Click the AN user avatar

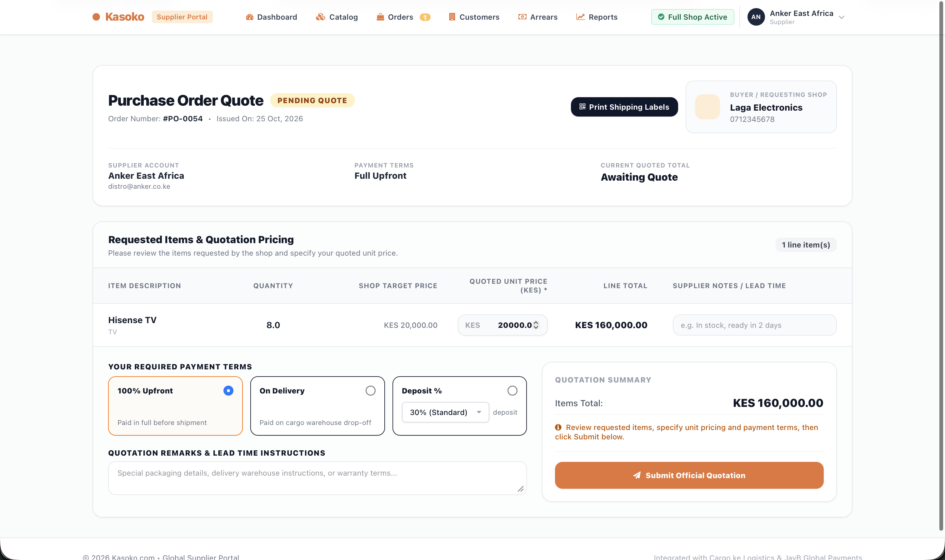756,17
